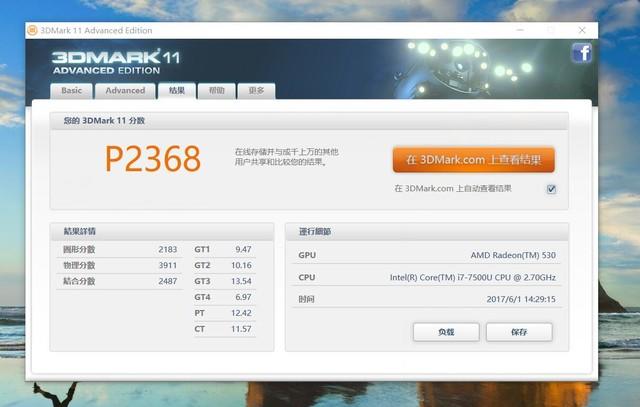640x407 pixels.
Task: Select the 结果 results tab
Action: [177, 91]
